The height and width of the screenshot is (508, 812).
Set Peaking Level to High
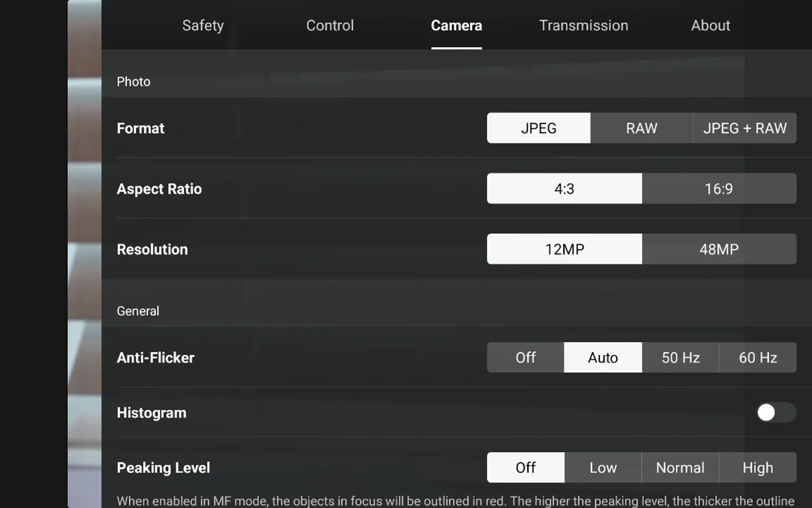pyautogui.click(x=757, y=467)
